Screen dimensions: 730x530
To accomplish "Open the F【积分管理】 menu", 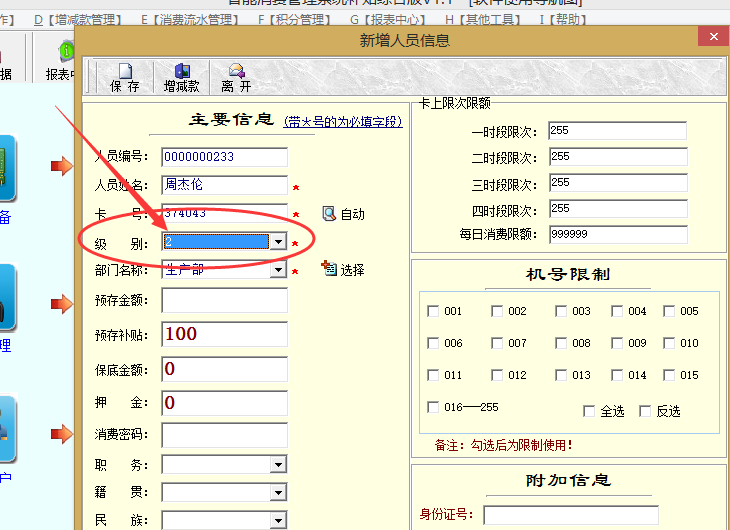I will point(295,20).
